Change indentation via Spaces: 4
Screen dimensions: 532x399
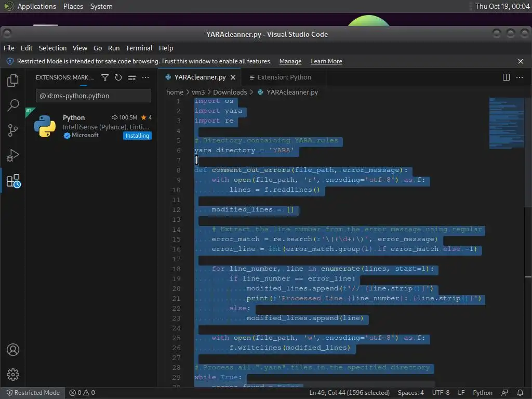[410, 393]
